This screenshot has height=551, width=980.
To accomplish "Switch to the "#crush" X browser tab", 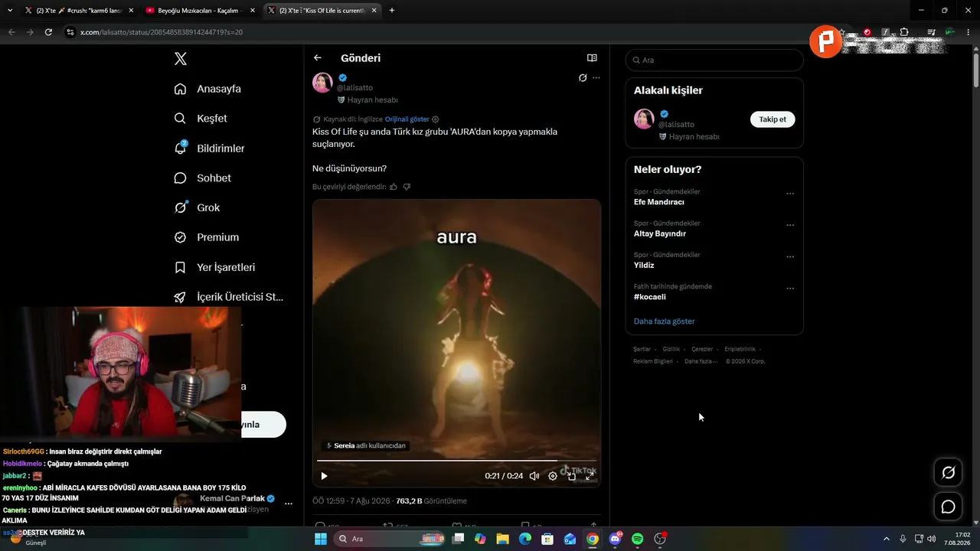I will click(79, 11).
